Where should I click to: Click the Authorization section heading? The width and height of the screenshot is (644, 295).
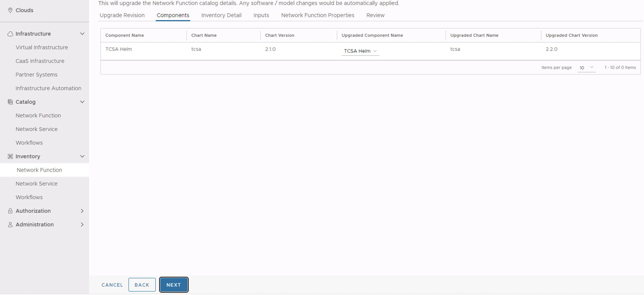(x=33, y=211)
